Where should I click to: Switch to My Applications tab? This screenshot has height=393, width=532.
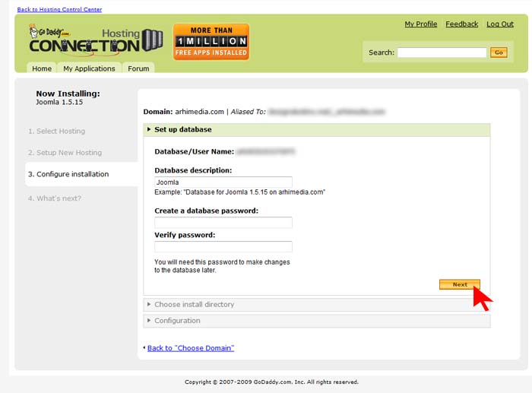coord(89,68)
